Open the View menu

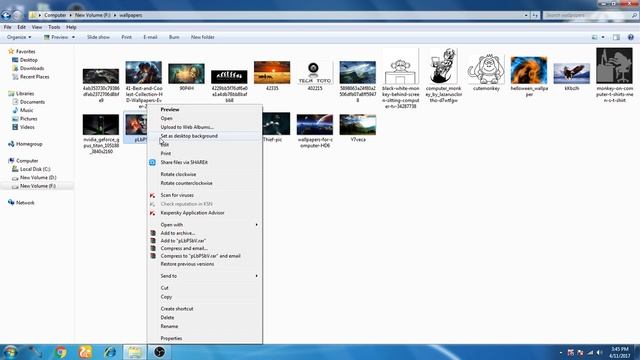pos(37,27)
